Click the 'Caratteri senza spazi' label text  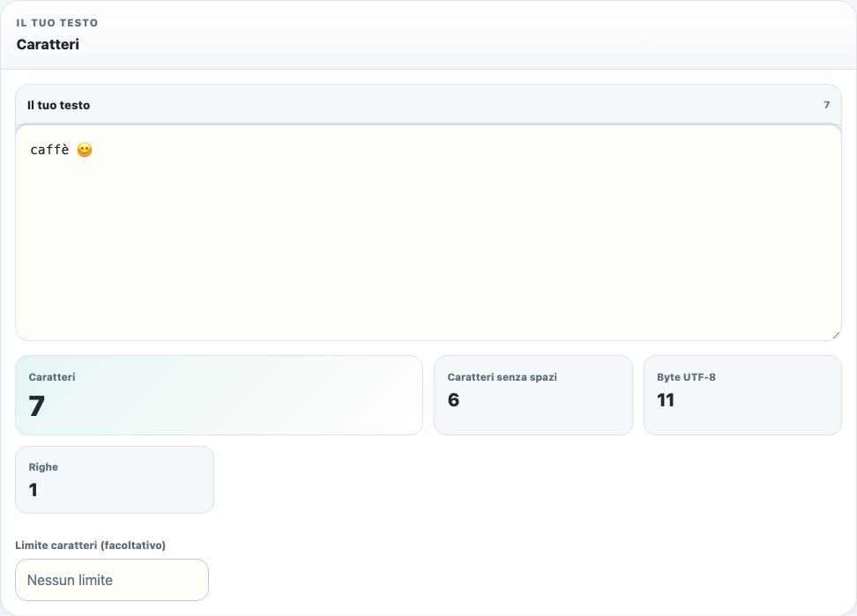pyautogui.click(x=503, y=377)
